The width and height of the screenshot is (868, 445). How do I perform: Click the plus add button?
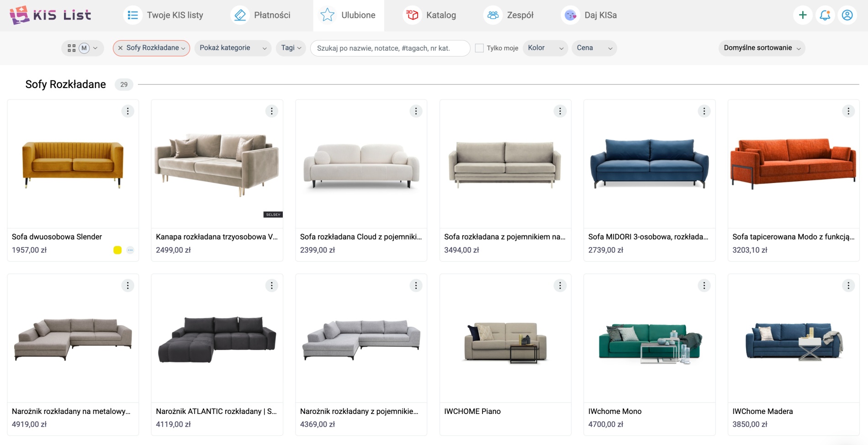click(803, 15)
